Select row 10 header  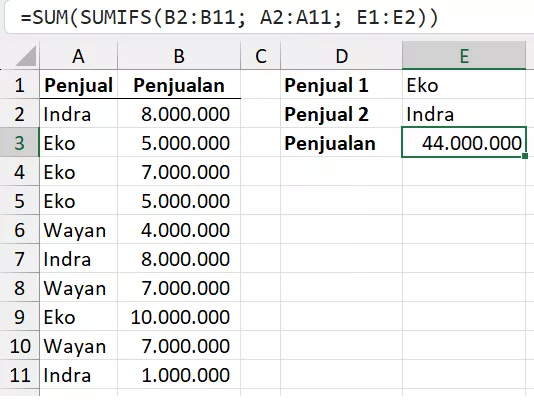[x=19, y=346]
